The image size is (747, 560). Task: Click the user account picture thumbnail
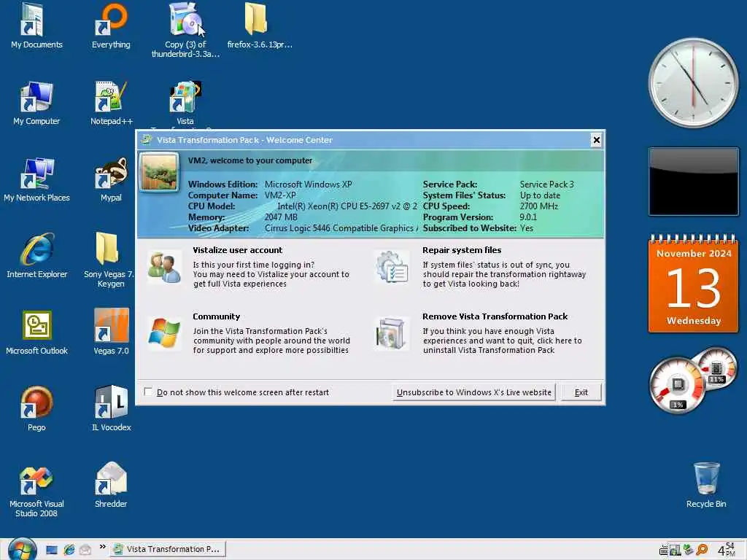coord(159,172)
